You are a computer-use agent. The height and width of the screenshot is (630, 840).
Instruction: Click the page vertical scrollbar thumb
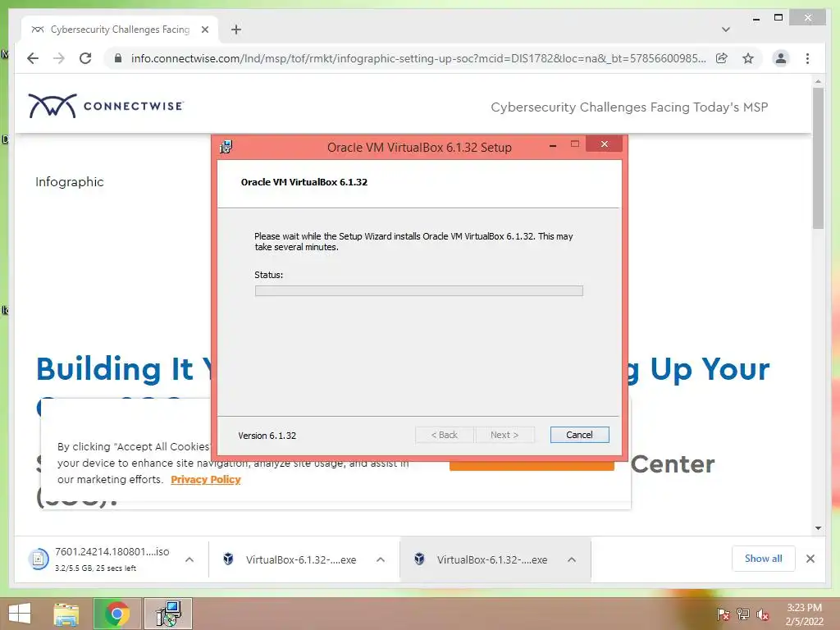[818, 158]
